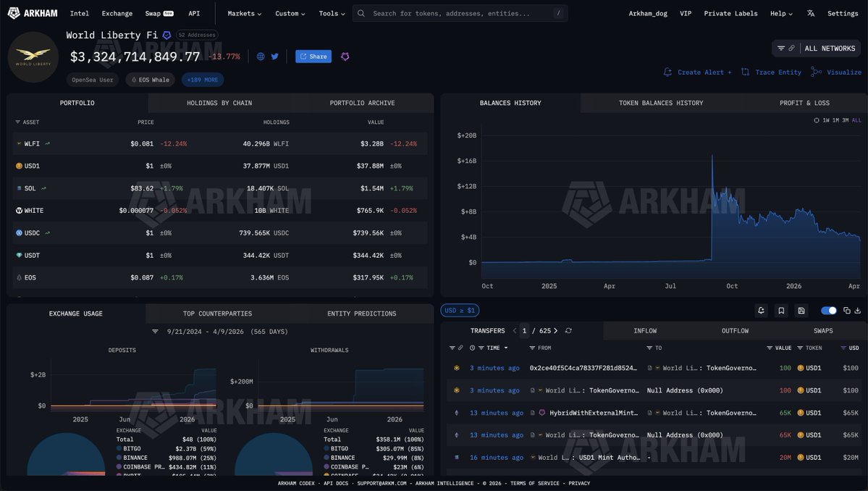Open Settings in the top bar
Image resolution: width=868 pixels, height=491 pixels.
point(843,13)
